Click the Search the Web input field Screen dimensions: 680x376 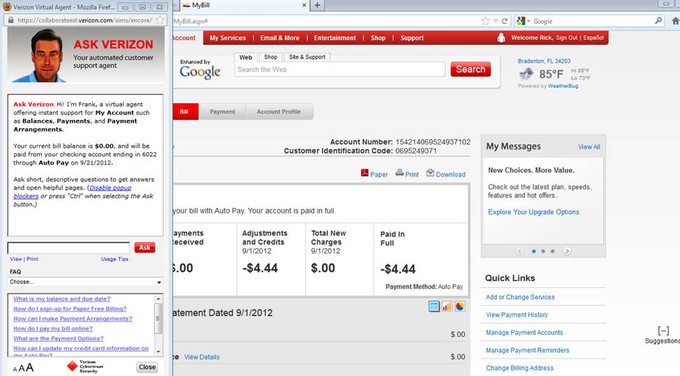tap(340, 69)
